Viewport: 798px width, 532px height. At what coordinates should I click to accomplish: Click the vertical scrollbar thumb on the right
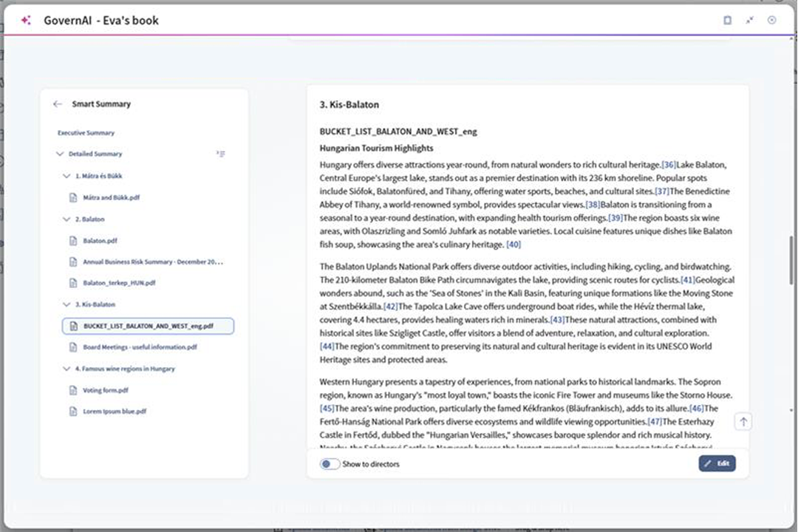click(x=791, y=260)
